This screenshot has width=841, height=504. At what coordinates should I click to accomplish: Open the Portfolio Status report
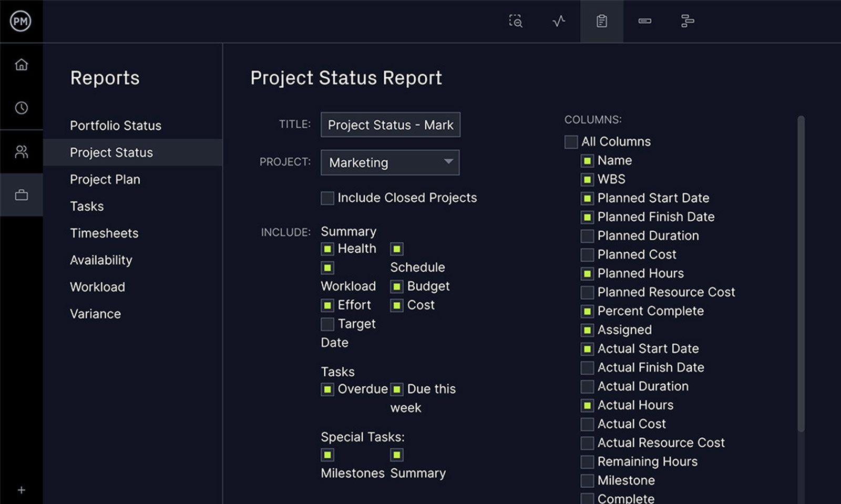tap(115, 126)
